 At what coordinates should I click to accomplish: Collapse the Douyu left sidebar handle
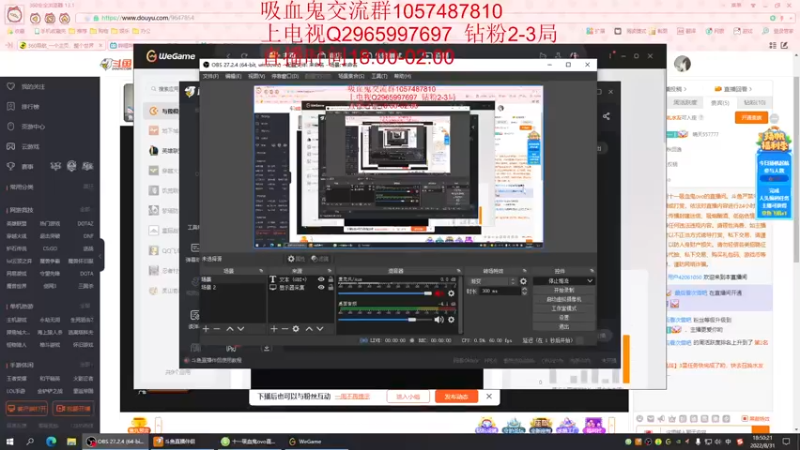point(102,255)
